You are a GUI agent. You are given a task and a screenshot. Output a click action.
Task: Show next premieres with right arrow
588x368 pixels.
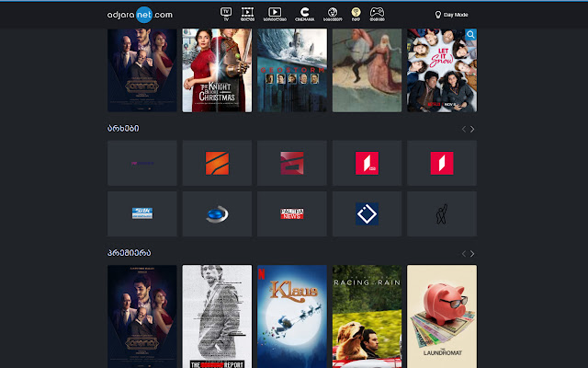tap(472, 254)
